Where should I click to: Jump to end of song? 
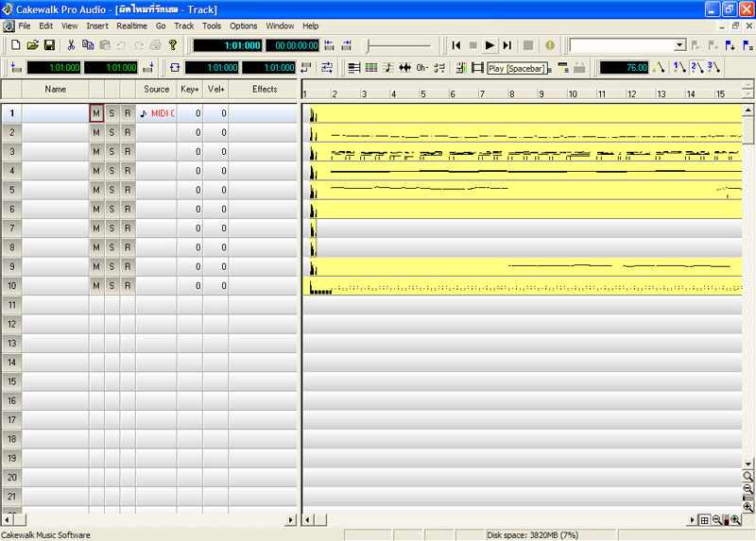point(507,45)
